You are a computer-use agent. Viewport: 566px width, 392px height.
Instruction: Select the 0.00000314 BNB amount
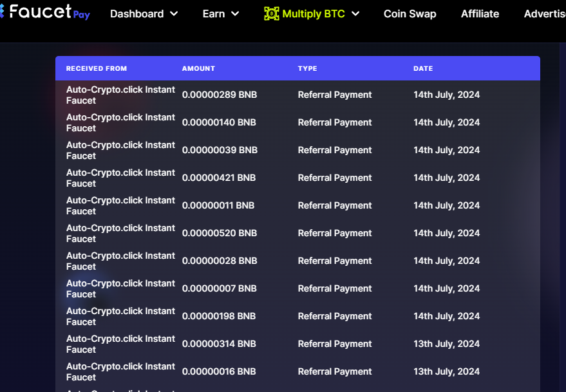pyautogui.click(x=219, y=344)
